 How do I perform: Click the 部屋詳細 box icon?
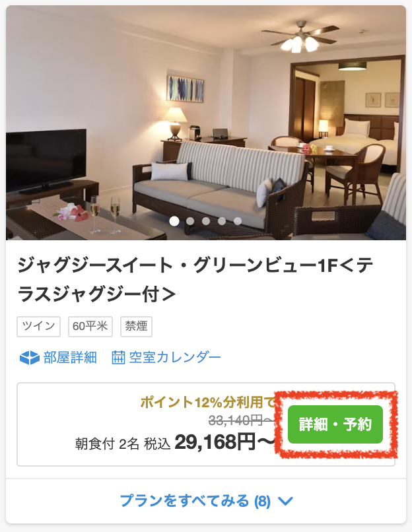30,358
